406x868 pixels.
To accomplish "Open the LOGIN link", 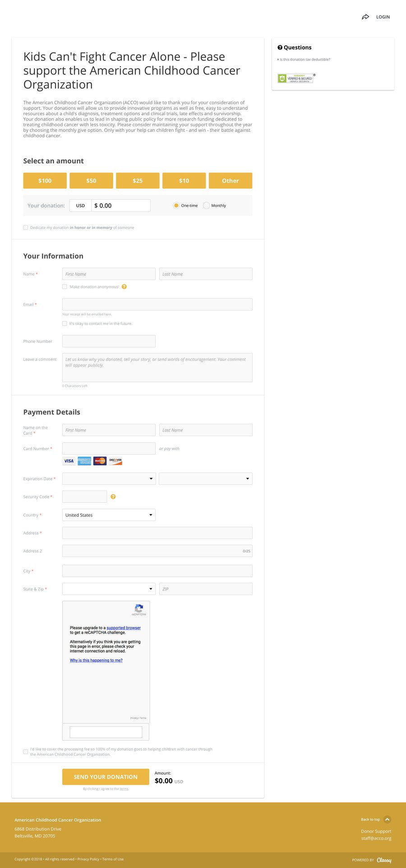I will (x=383, y=17).
